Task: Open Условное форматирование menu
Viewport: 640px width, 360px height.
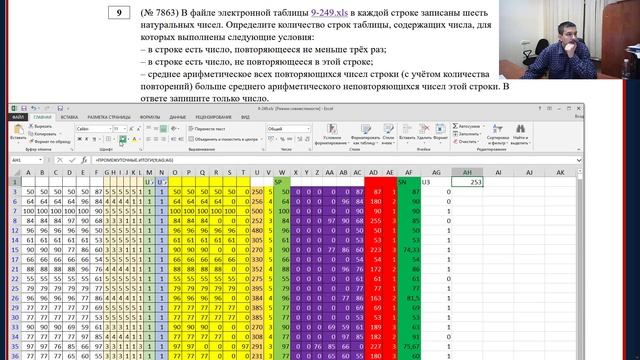Action: coord(332,134)
